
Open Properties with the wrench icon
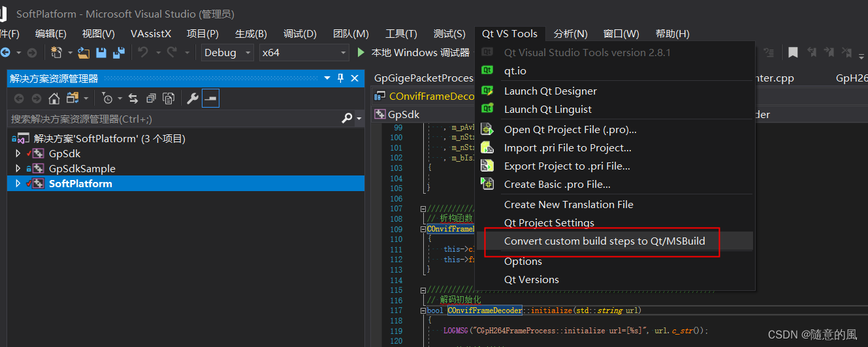point(193,98)
